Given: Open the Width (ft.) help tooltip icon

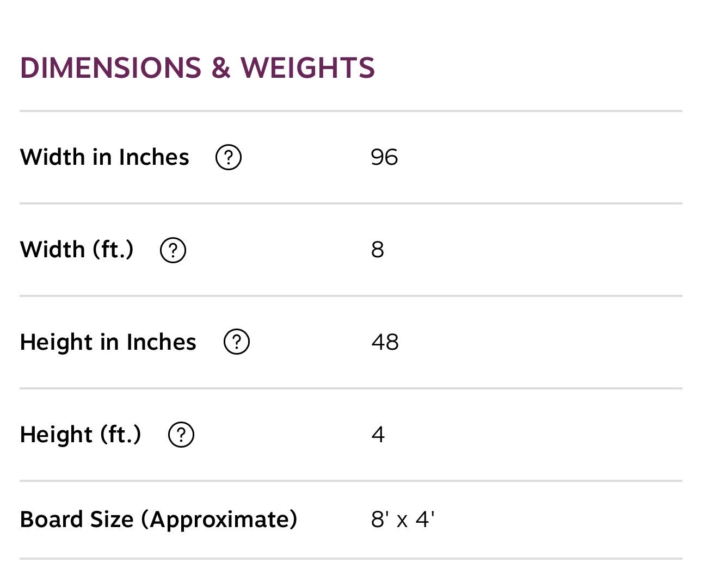Looking at the screenshot, I should click(173, 250).
